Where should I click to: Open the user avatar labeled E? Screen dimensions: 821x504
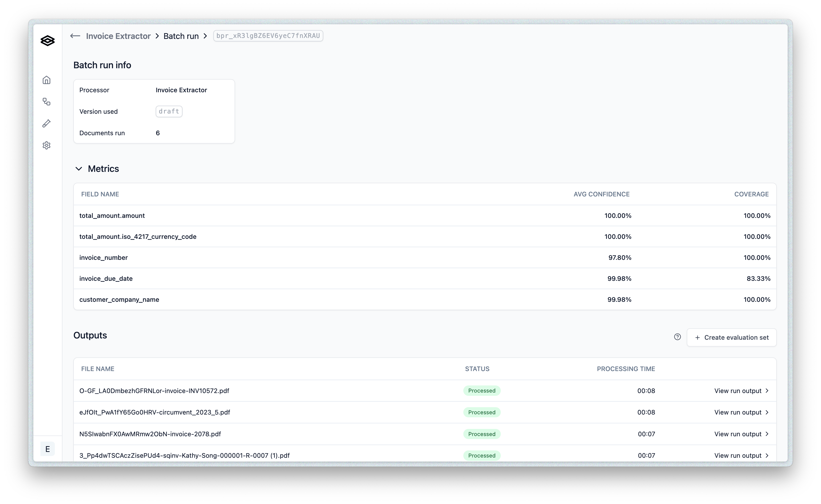pos(47,449)
